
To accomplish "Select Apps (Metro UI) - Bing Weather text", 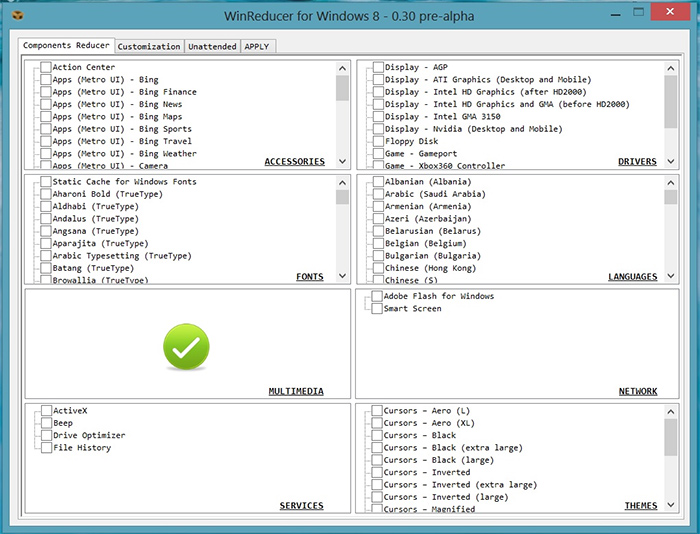I will (x=125, y=154).
